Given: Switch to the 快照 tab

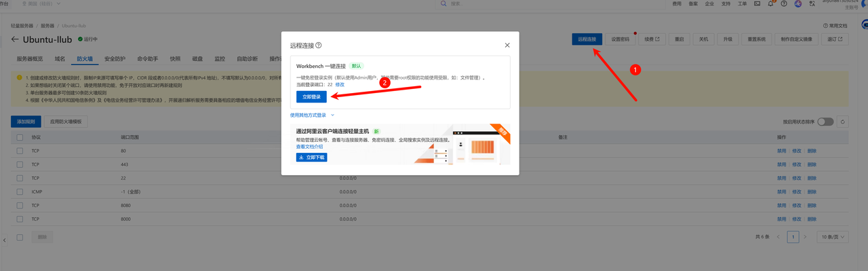Looking at the screenshot, I should coord(175,59).
